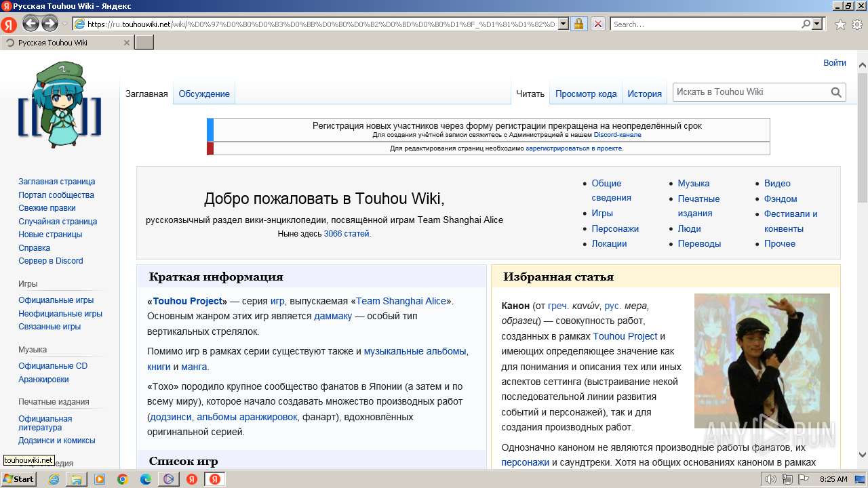Open the Просмотр кода tab
Image resolution: width=868 pixels, height=488 pixels.
point(586,94)
